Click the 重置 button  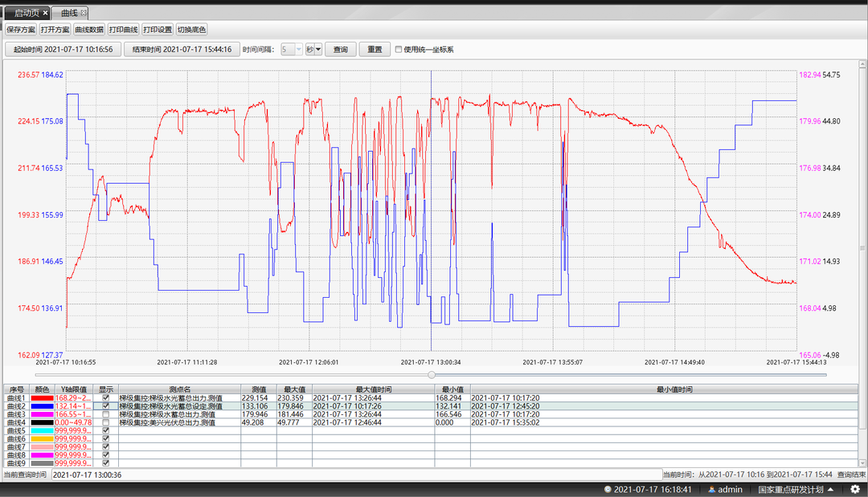[x=375, y=49]
